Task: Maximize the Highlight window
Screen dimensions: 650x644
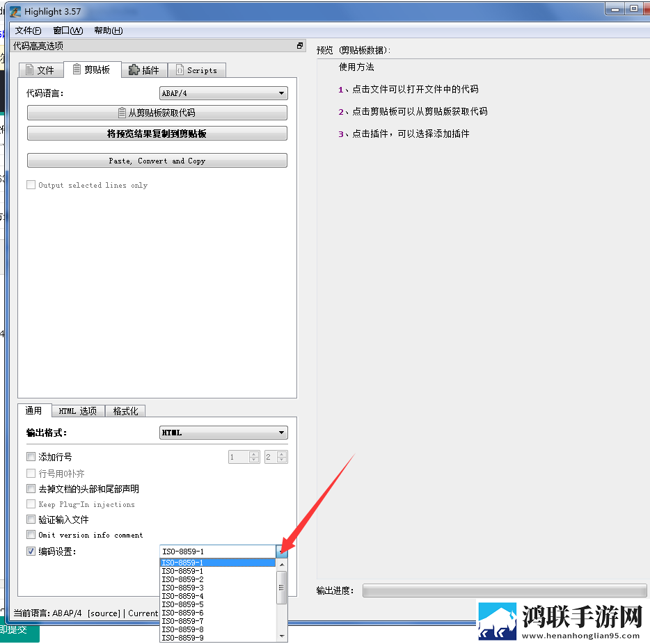Action: tap(634, 9)
